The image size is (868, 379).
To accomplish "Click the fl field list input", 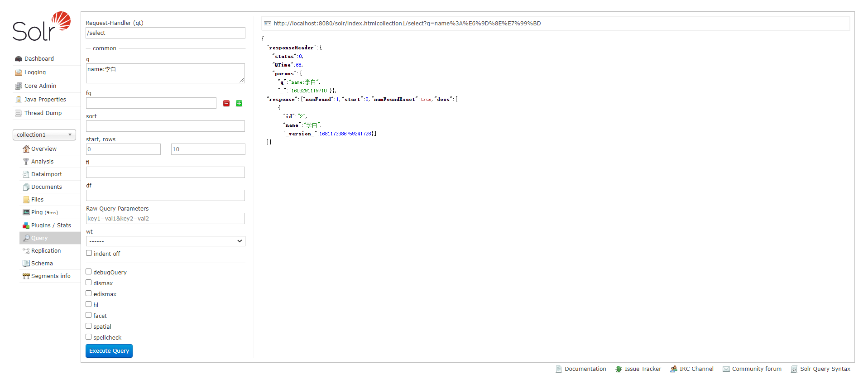I will [x=166, y=173].
